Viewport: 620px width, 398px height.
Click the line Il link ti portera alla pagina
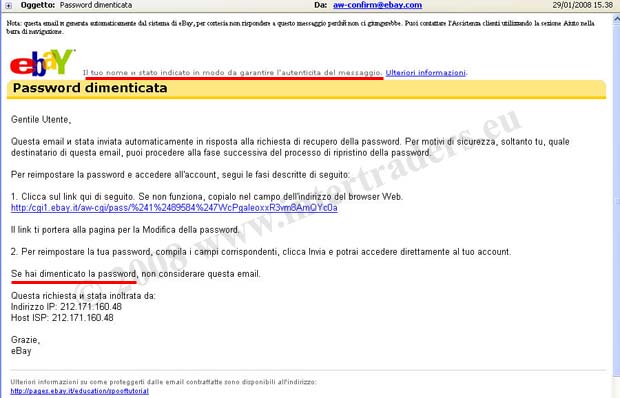[x=125, y=230]
